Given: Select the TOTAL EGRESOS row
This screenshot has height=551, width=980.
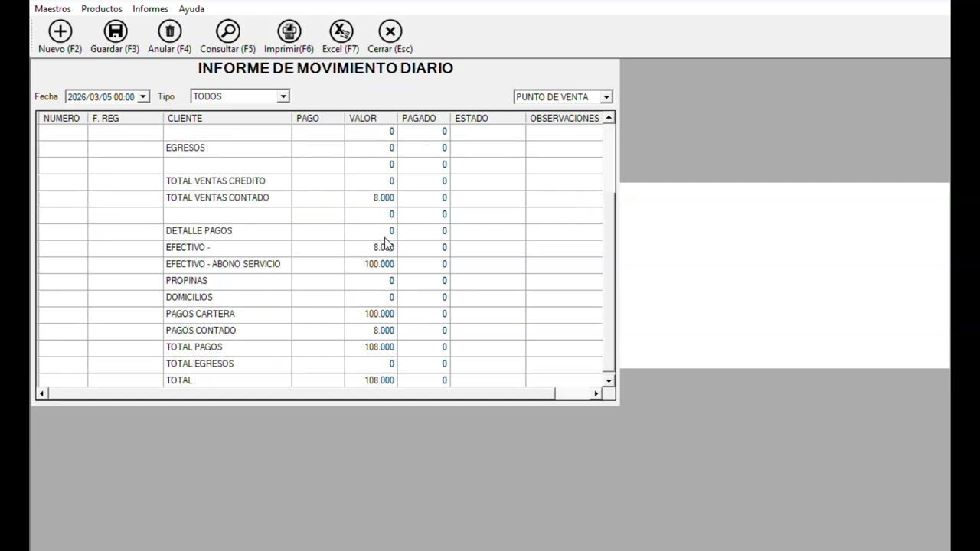Looking at the screenshot, I should click(x=319, y=364).
